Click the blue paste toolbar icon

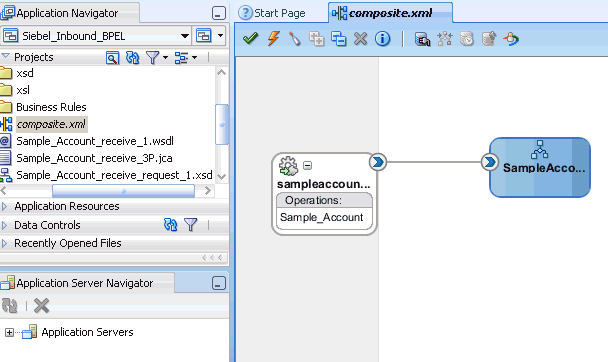click(x=339, y=39)
